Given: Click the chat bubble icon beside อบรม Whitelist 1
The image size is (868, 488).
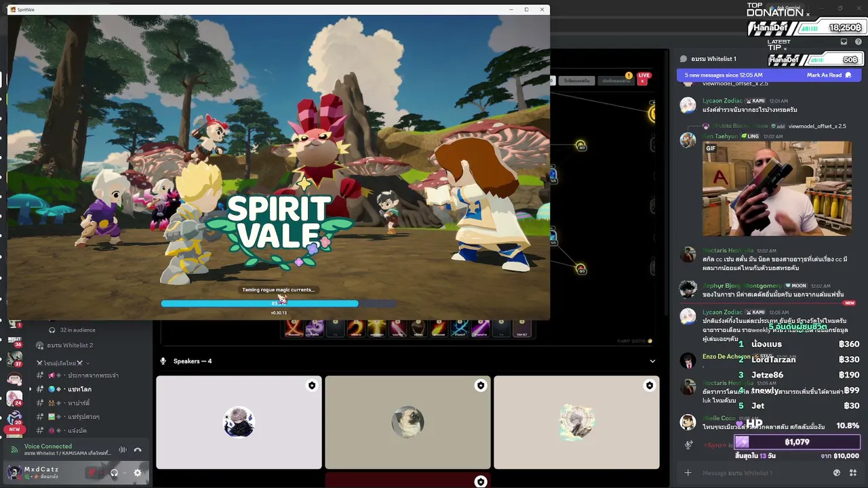Looking at the screenshot, I should [x=684, y=59].
